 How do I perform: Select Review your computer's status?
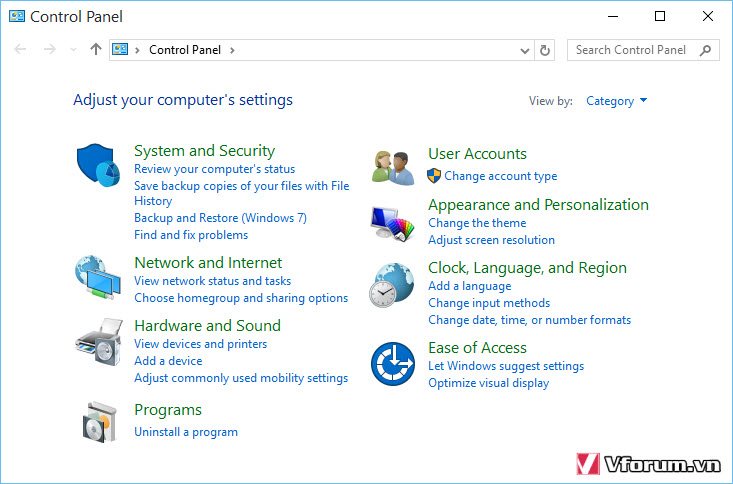point(215,169)
